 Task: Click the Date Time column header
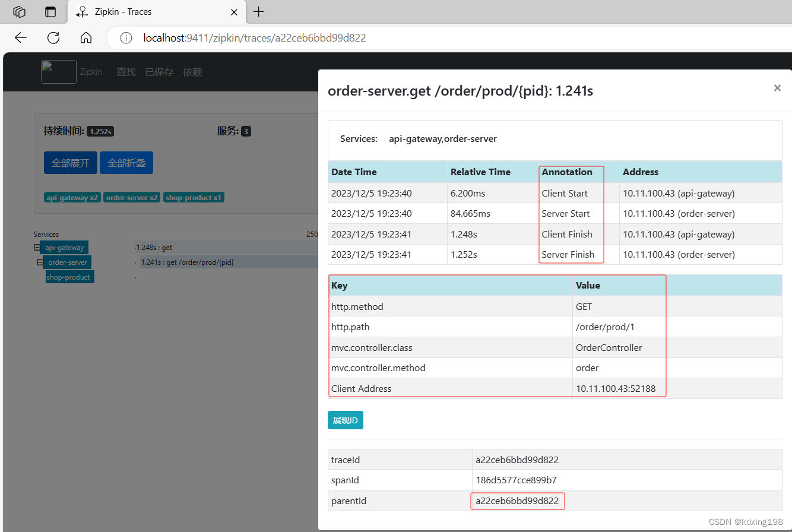388,172
